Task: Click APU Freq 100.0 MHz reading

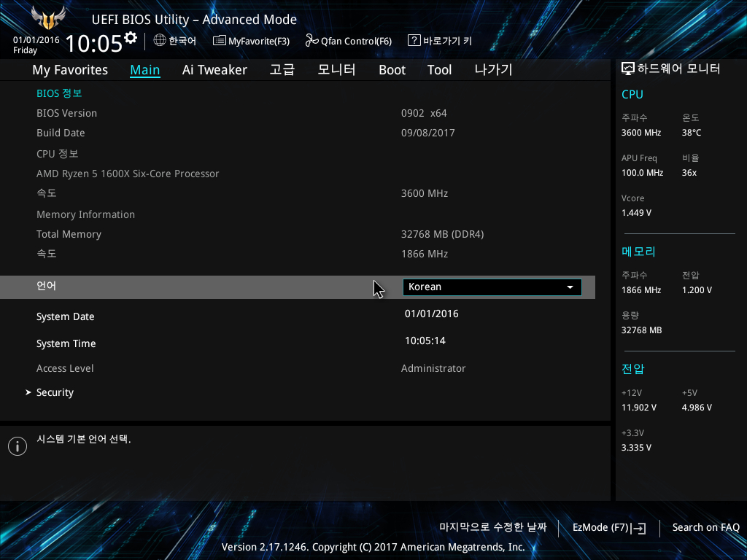Action: pyautogui.click(x=642, y=173)
